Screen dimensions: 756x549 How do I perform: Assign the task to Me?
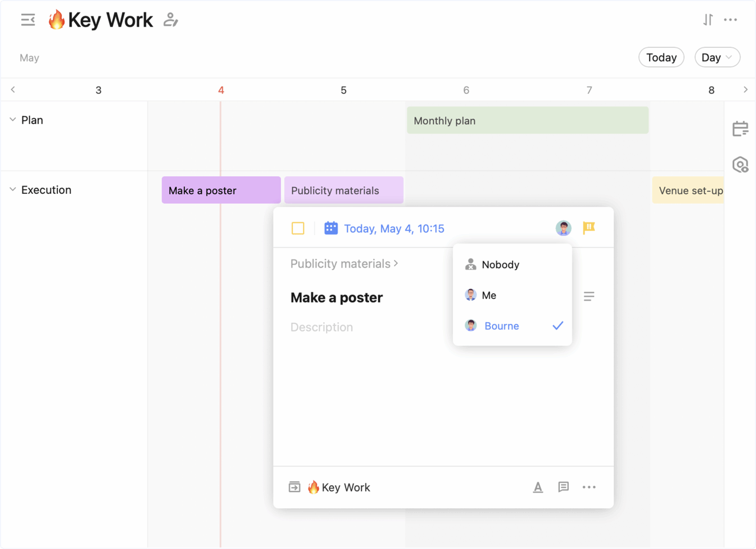tap(488, 295)
